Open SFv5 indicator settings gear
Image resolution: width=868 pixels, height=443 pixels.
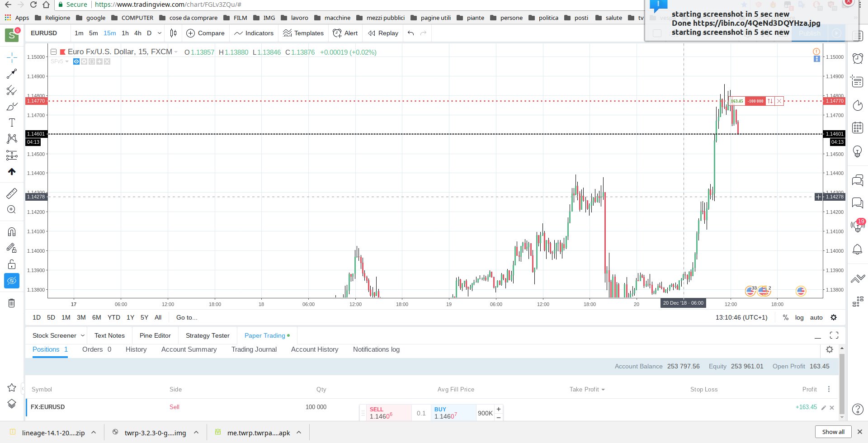point(84,61)
